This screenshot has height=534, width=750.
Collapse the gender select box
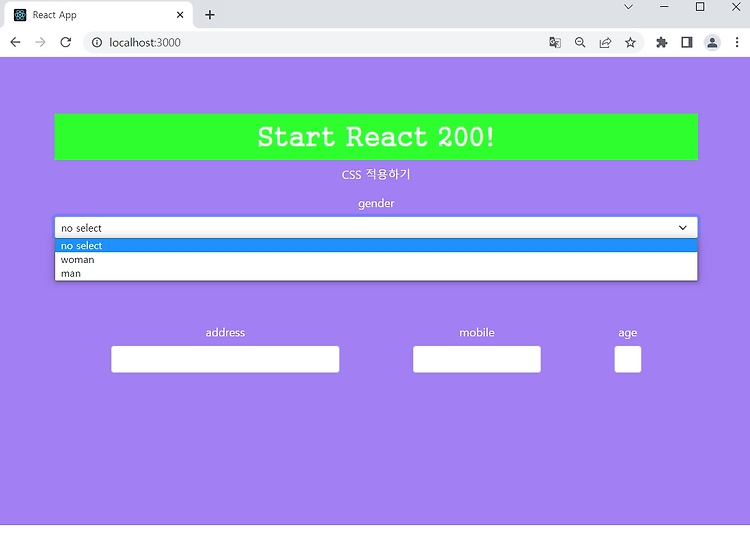click(376, 228)
